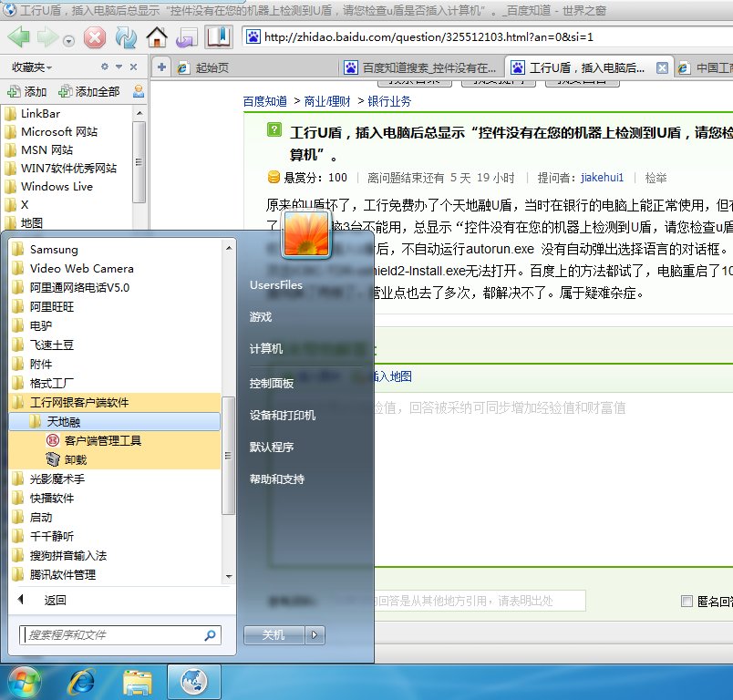Open 世界之窗 browser from the taskbar
The height and width of the screenshot is (700, 733).
click(x=193, y=679)
